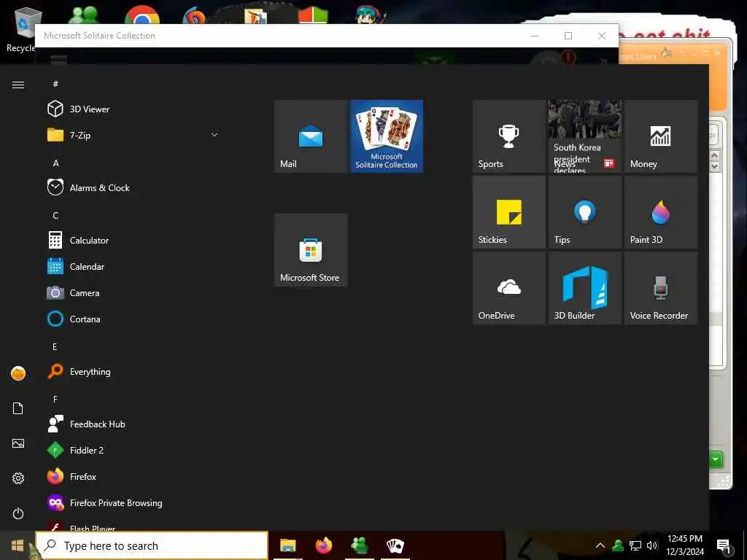Launch Camera app
747x560 pixels.
click(133, 293)
